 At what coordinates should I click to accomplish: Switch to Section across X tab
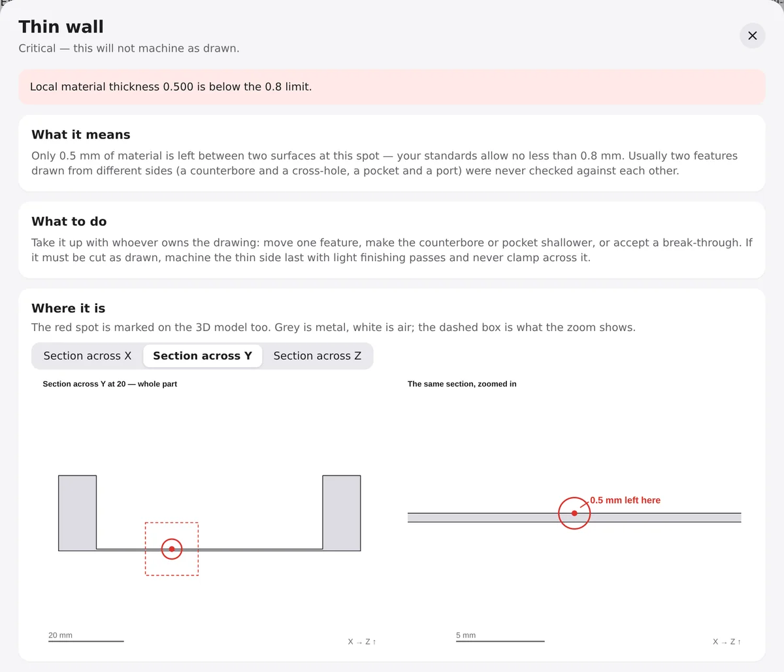point(88,356)
